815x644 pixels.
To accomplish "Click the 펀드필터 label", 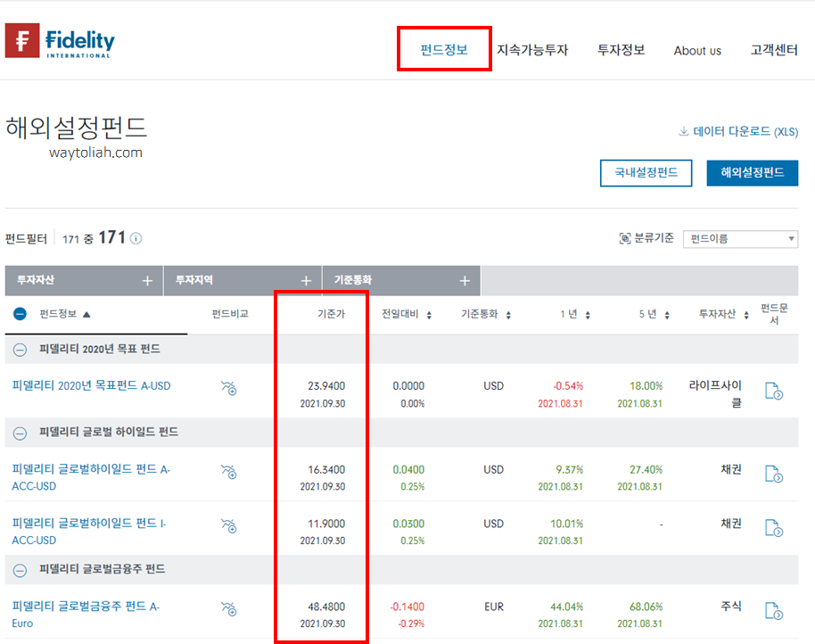I will 26,238.
